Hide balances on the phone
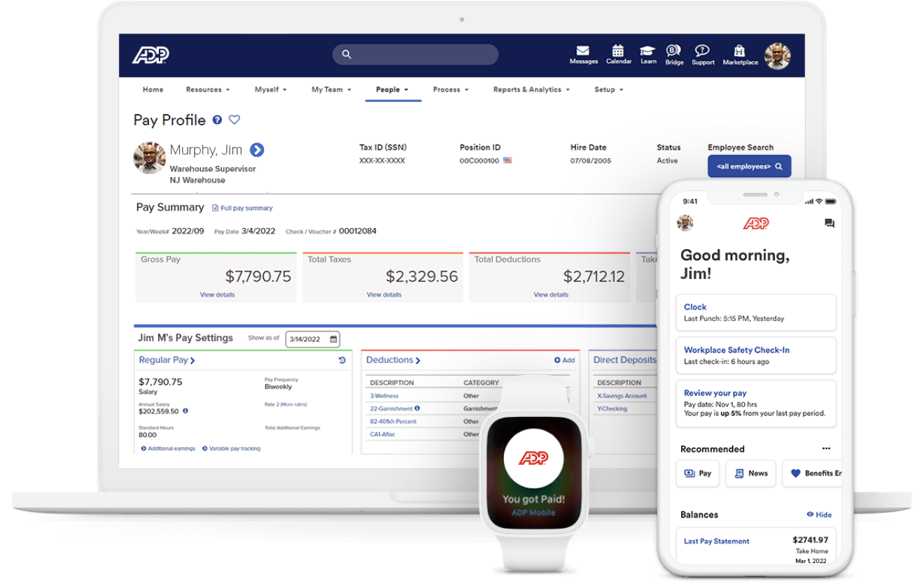 pyautogui.click(x=819, y=514)
